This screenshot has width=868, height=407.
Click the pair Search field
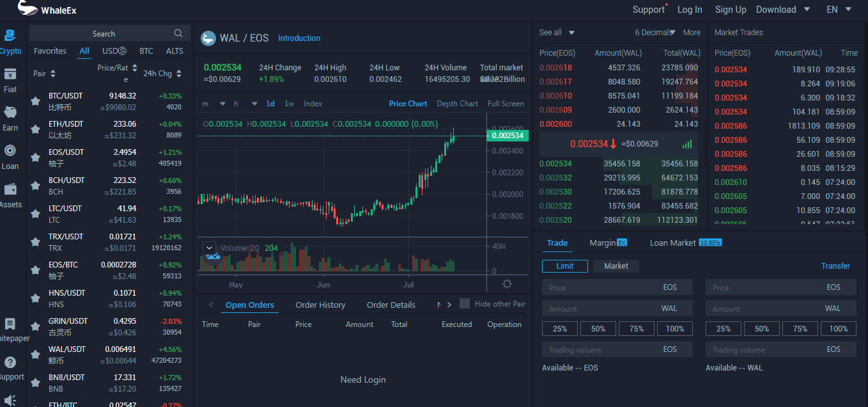point(110,33)
